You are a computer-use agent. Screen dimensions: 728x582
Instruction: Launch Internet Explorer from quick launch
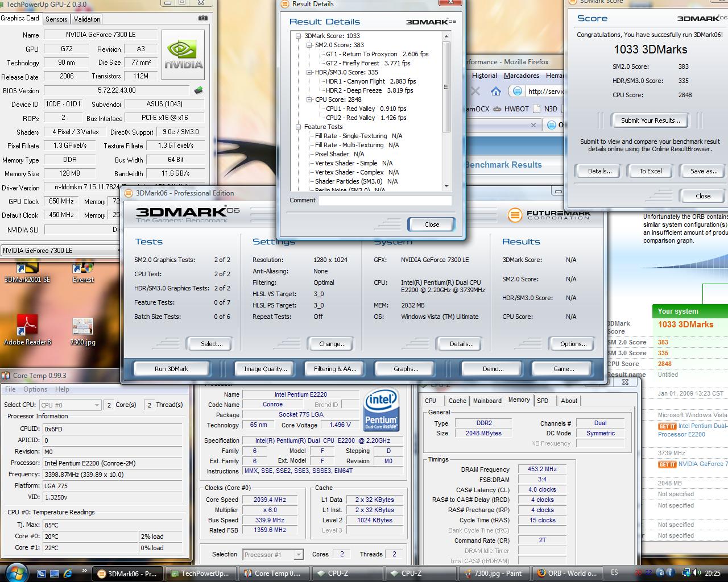point(68,573)
